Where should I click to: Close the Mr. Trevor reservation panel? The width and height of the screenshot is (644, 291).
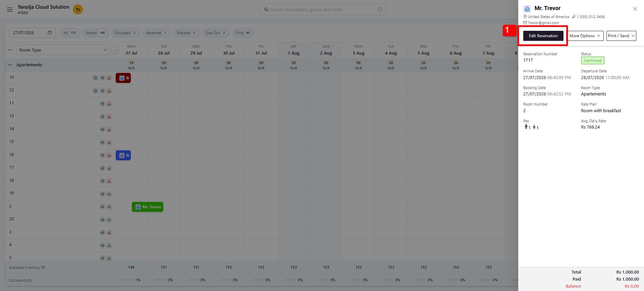click(x=635, y=9)
